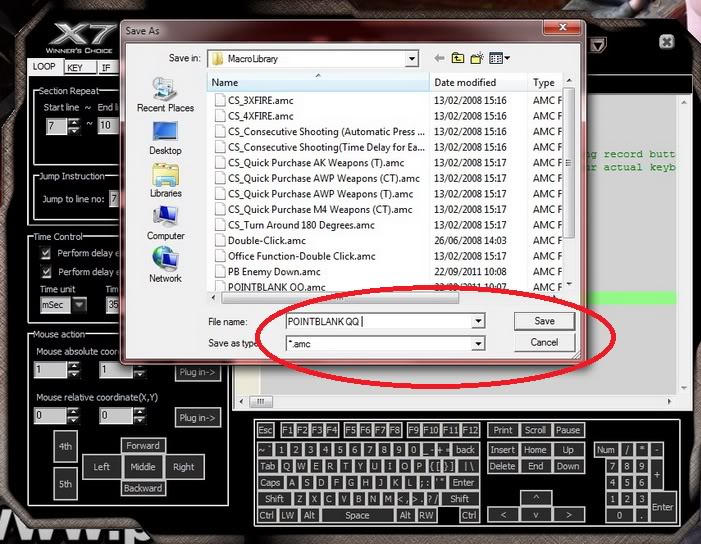
Task: Open Computer shortcut in places bar
Action: click(165, 223)
